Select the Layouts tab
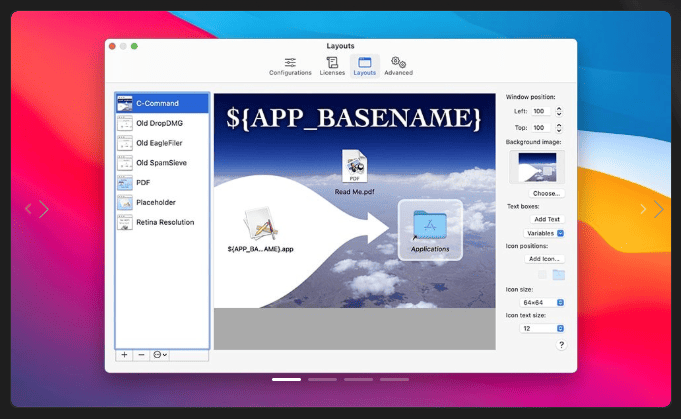681x419 pixels. click(364, 66)
